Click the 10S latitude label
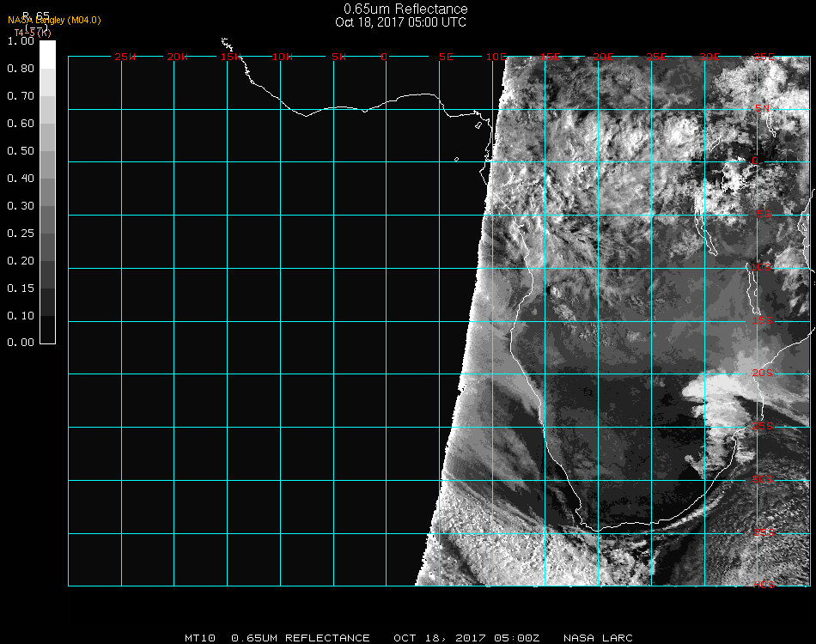The image size is (816, 644). pos(761,267)
